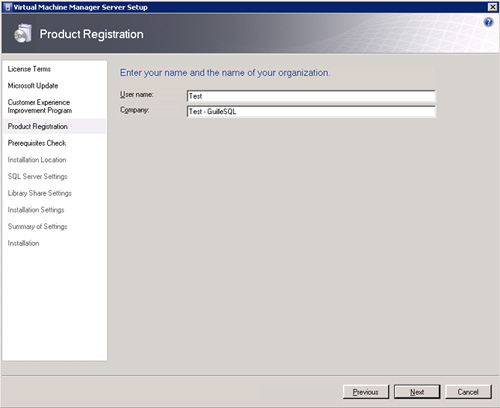
Task: Click the final Installation step in sidebar
Action: coord(23,243)
